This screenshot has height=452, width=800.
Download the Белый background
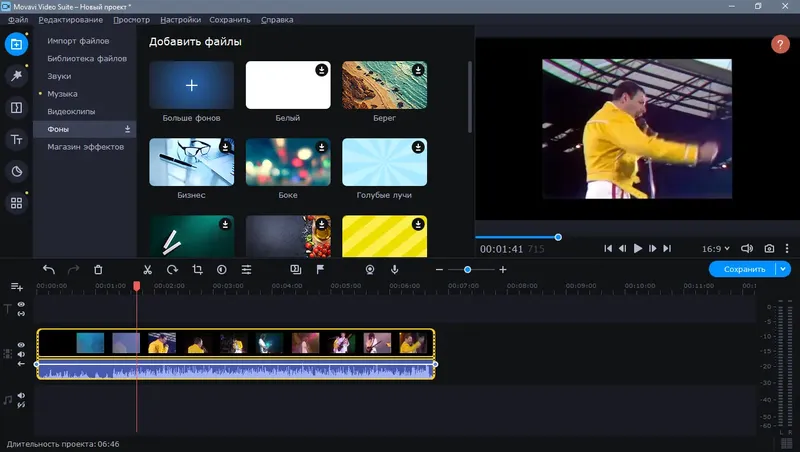(321, 70)
